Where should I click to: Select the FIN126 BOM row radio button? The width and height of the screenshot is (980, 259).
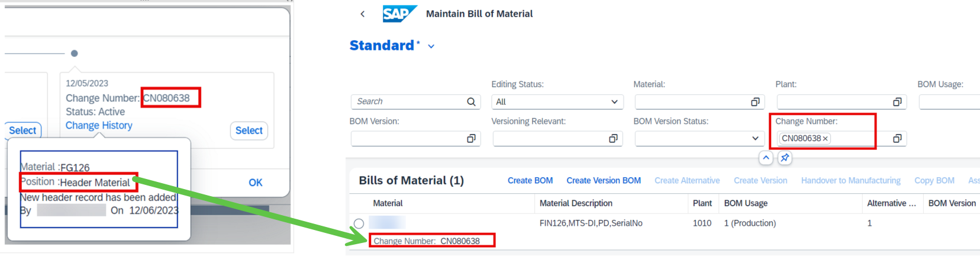359,223
